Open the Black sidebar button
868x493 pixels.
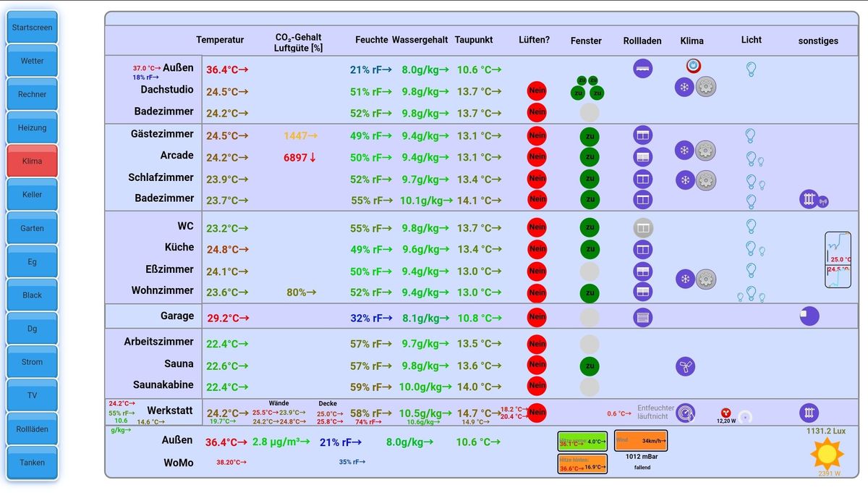(x=32, y=295)
